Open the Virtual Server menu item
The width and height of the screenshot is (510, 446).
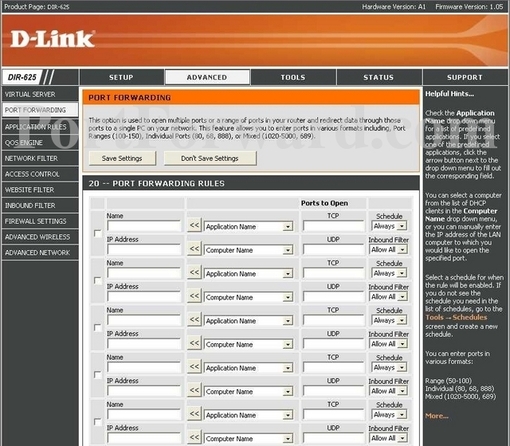pos(40,94)
